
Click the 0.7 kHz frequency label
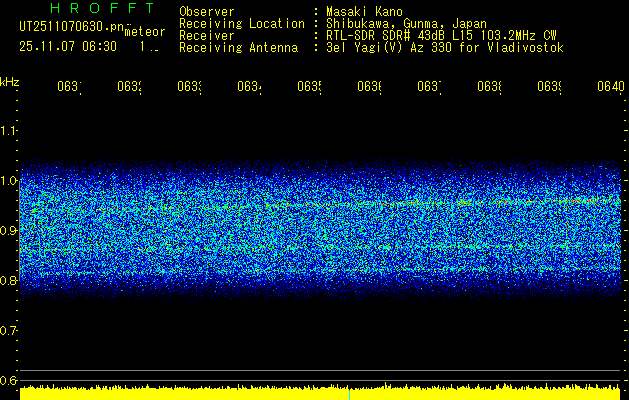(8, 331)
